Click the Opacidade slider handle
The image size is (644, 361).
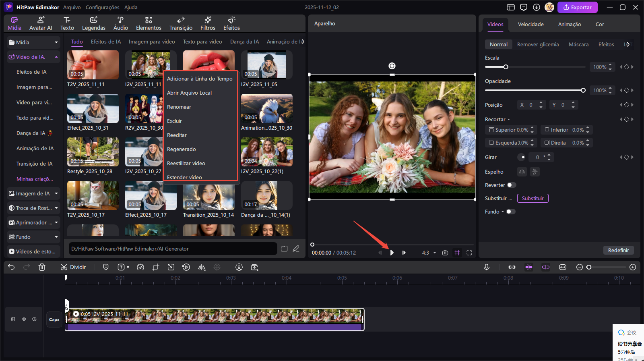[x=583, y=90]
